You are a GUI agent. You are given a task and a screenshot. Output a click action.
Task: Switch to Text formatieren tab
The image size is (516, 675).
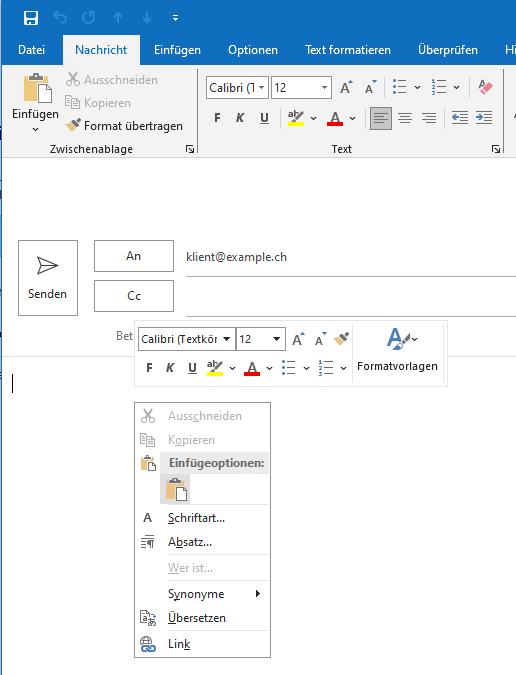[x=348, y=50]
